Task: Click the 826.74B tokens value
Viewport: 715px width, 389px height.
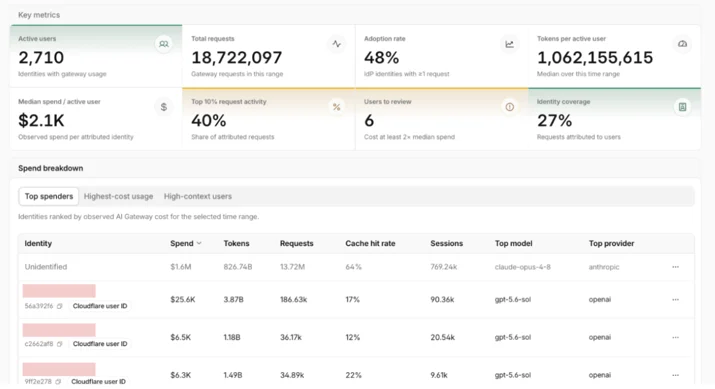Action: coord(238,267)
